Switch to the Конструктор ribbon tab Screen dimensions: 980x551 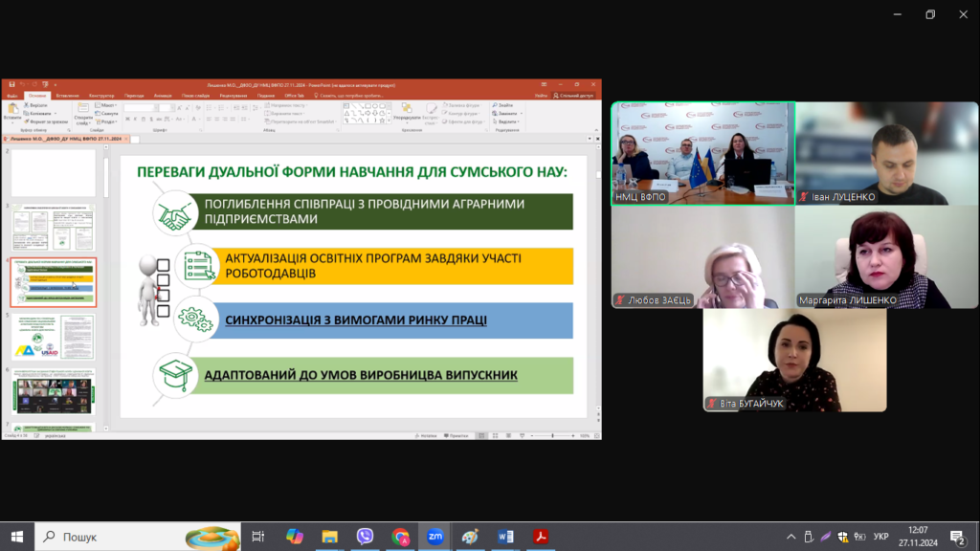pyautogui.click(x=101, y=96)
